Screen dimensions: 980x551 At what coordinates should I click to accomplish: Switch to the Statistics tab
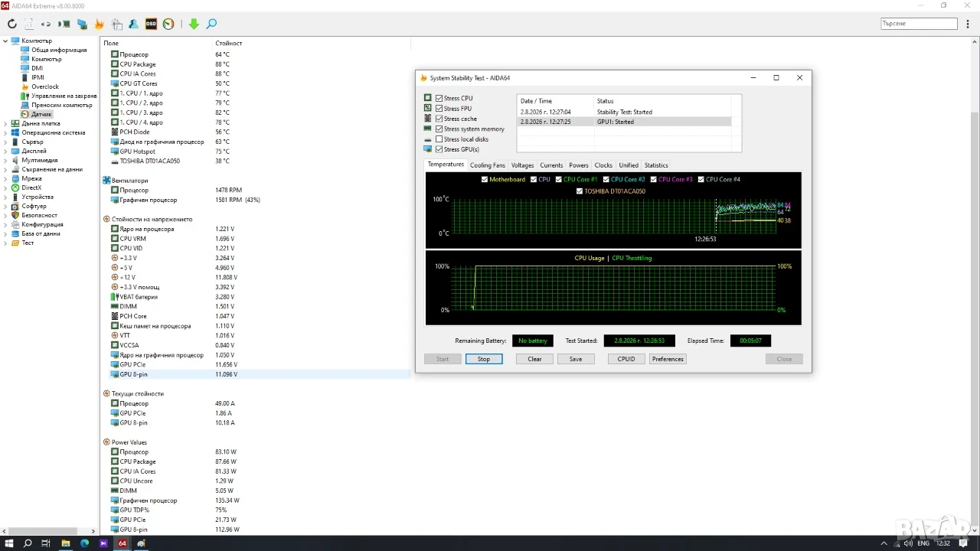tap(656, 165)
